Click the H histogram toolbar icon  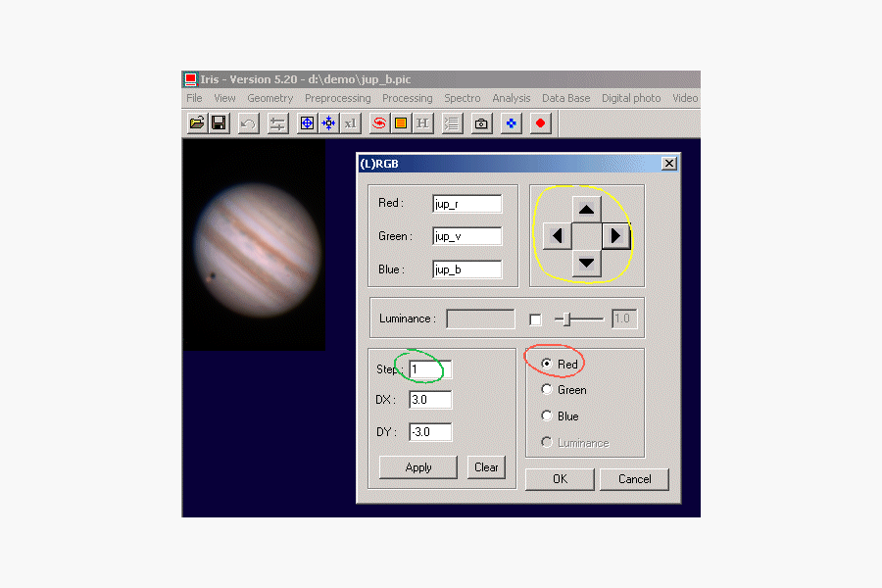(423, 123)
